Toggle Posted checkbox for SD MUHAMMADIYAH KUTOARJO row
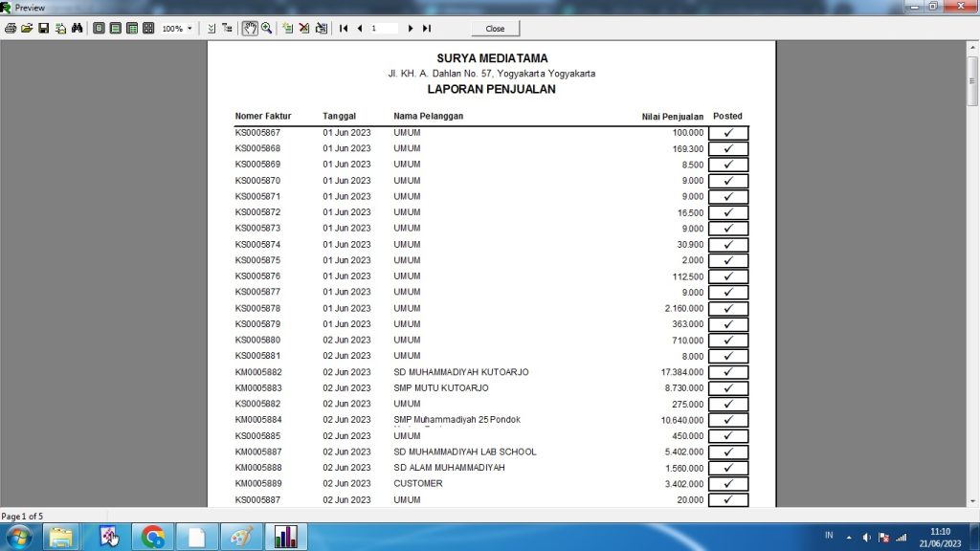 coord(728,372)
